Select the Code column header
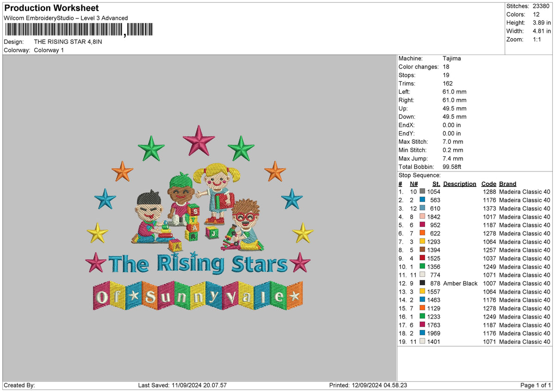The width and height of the screenshot is (555, 392). click(488, 184)
